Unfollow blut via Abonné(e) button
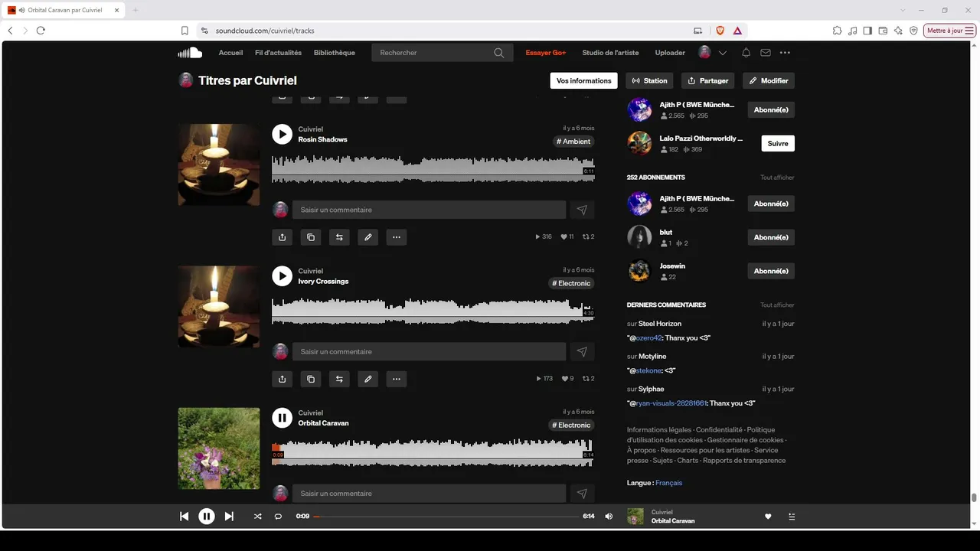The width and height of the screenshot is (980, 551). click(x=771, y=237)
